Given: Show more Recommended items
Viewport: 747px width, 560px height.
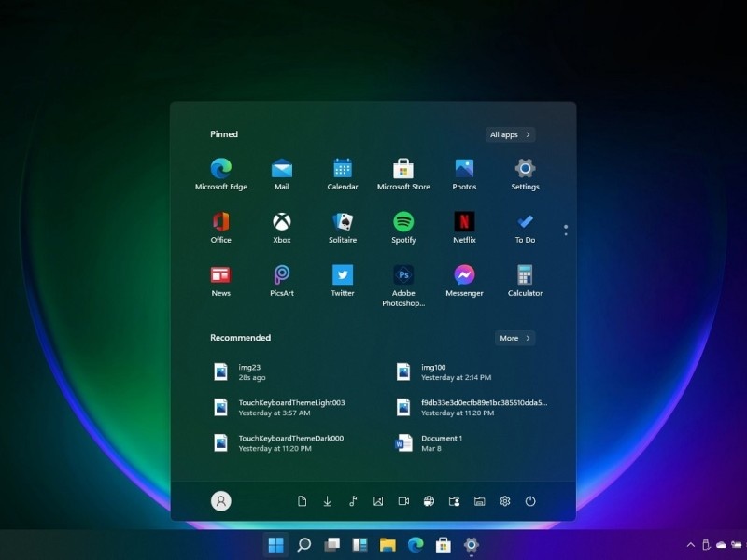Looking at the screenshot, I should (515, 338).
